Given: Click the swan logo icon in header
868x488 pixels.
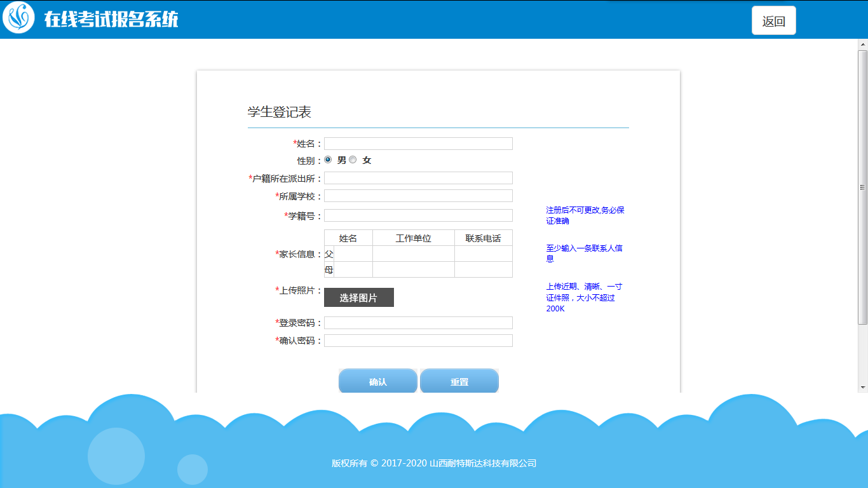Looking at the screenshot, I should click(18, 18).
